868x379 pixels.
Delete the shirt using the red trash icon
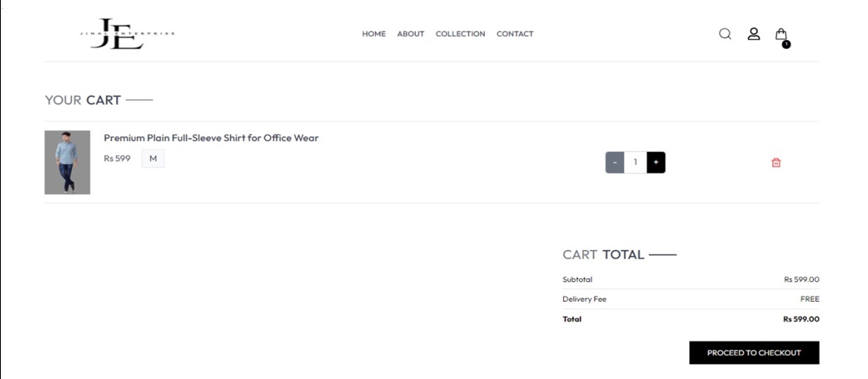click(776, 162)
